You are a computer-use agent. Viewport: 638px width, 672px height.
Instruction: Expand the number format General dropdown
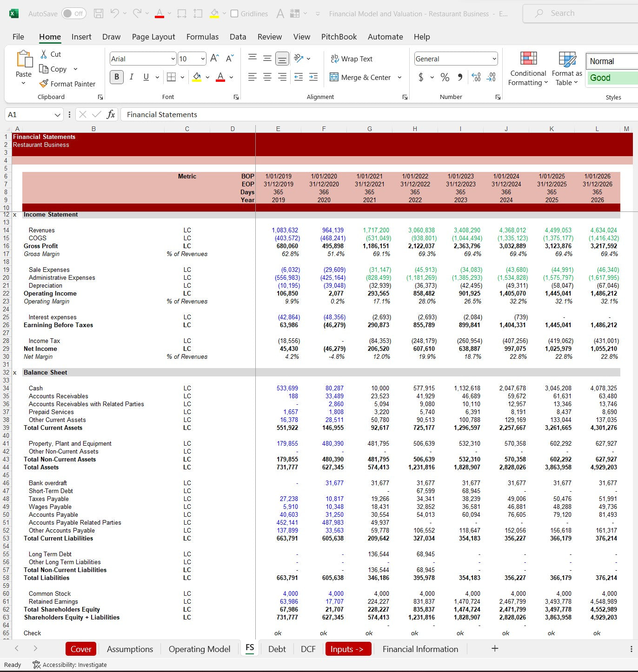coord(494,59)
